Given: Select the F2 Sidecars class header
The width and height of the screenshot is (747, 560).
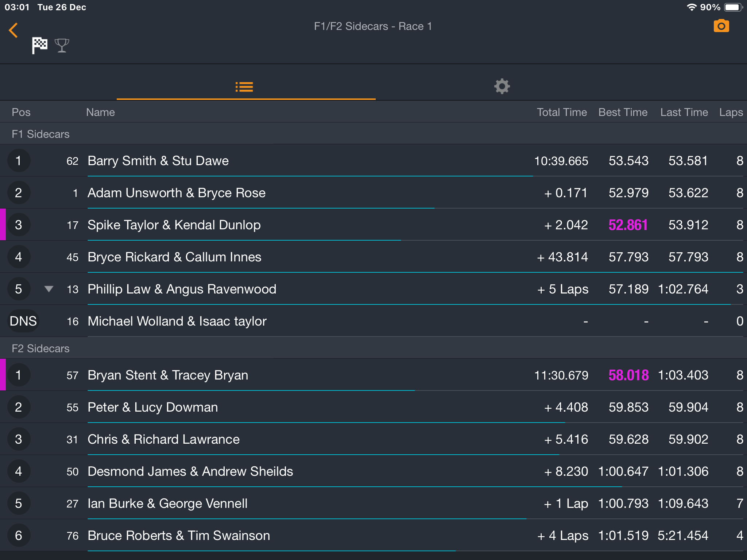Looking at the screenshot, I should click(373, 348).
